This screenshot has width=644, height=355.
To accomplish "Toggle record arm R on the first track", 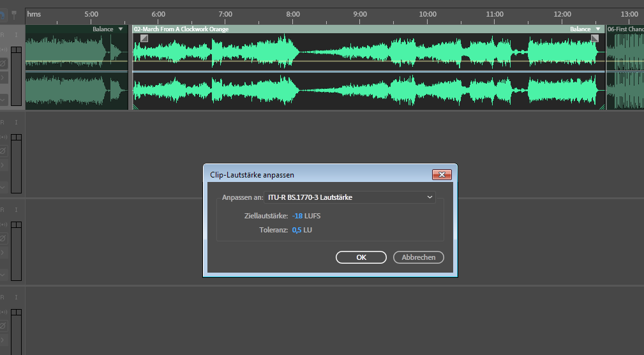I will (3, 34).
